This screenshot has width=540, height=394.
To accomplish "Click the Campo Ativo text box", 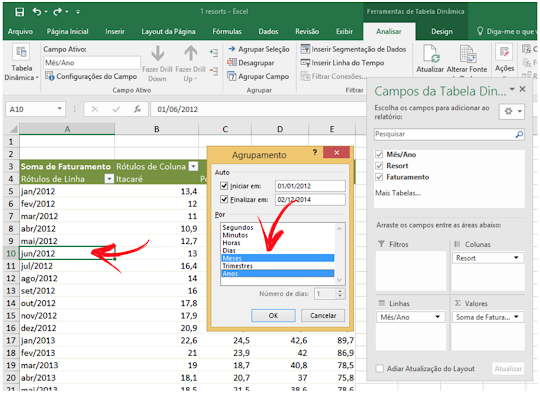I will (92, 63).
